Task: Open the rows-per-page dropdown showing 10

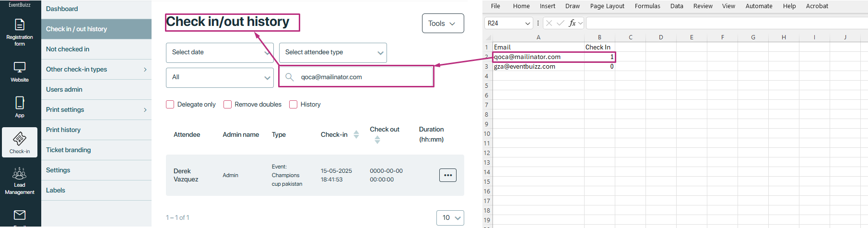Action: click(x=450, y=218)
